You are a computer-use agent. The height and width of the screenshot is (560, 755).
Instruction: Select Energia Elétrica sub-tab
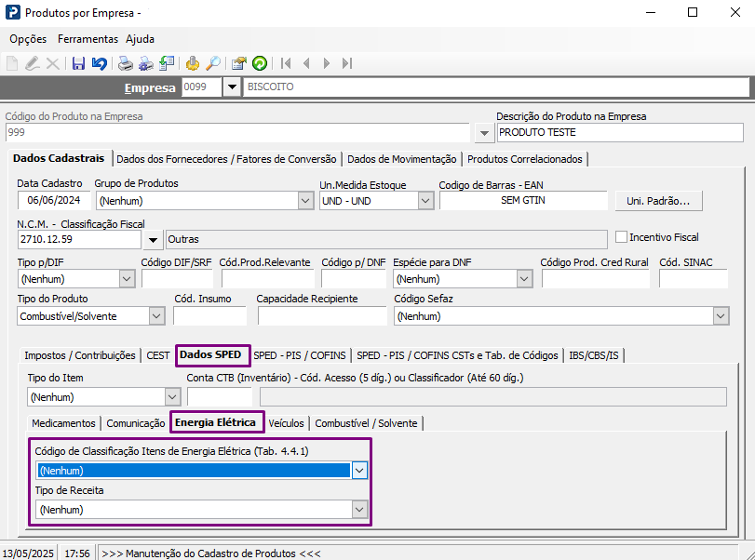coord(215,422)
